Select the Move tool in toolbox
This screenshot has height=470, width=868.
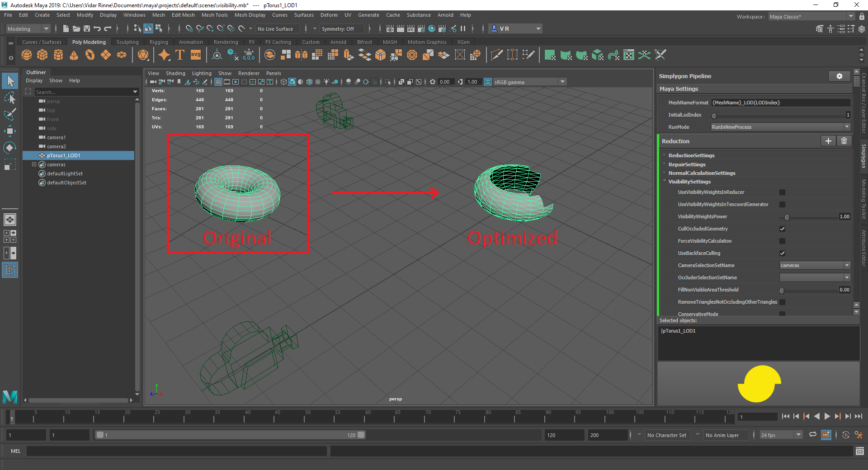click(10, 131)
